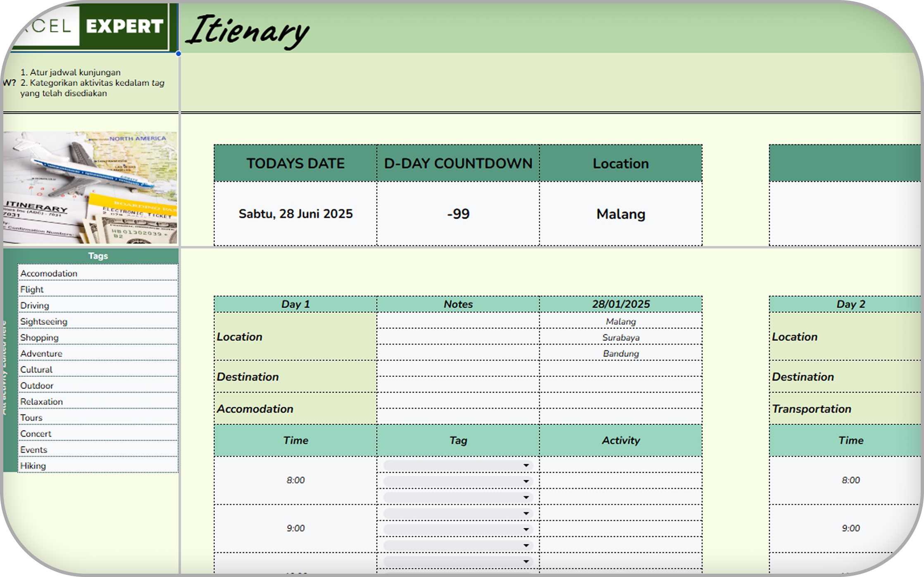Click the Surabaya location cell
The height and width of the screenshot is (577, 924).
[620, 338]
